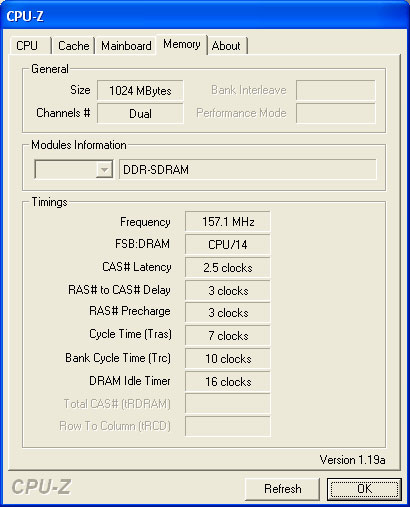Click the CPU-Z window title bar
Viewport: 410px width, 507px height.
[205, 15]
